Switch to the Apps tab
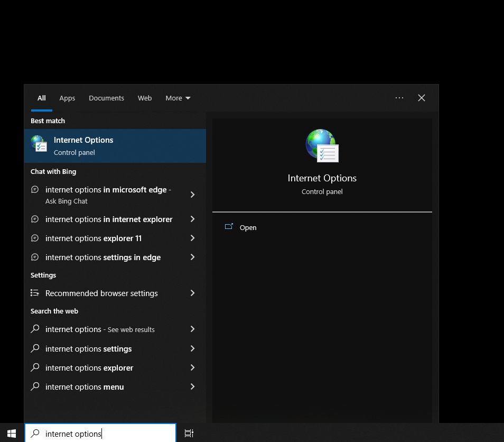Screen dimensions: 504x442 click(67, 98)
